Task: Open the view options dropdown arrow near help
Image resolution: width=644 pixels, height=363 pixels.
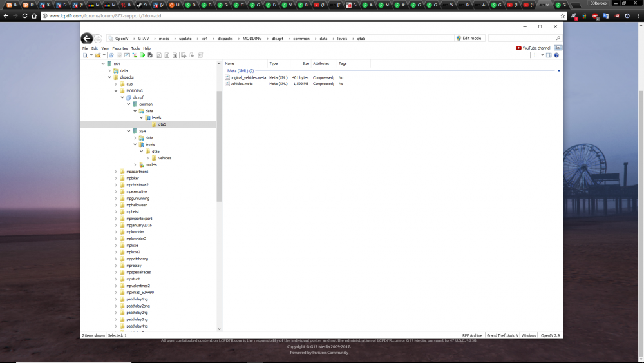Action: click(542, 55)
